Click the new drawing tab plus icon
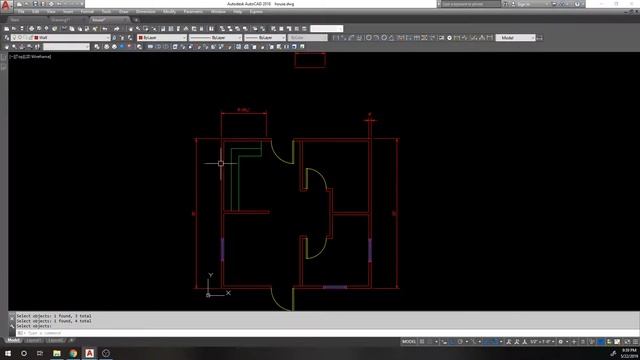The width and height of the screenshot is (640, 360). tap(136, 20)
